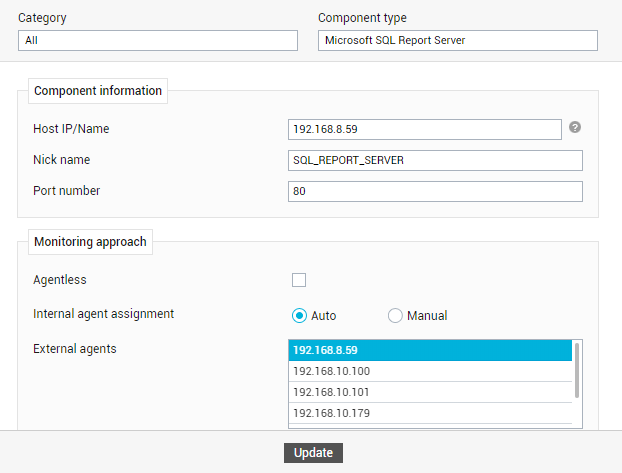Image resolution: width=622 pixels, height=473 pixels.
Task: Select external agent 192.168.10.179
Action: click(430, 413)
